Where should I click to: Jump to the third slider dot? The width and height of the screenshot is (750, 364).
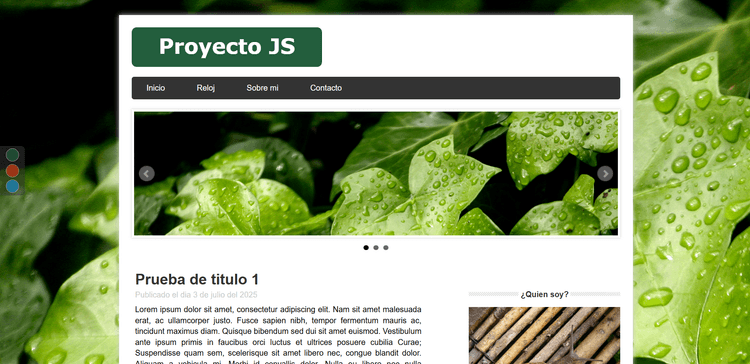[x=386, y=248]
